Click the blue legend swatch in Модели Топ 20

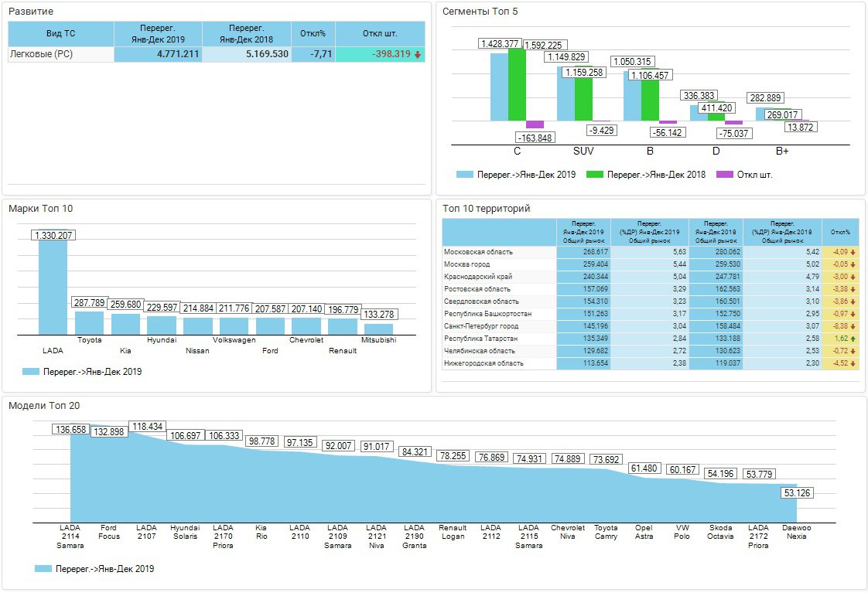tap(43, 569)
